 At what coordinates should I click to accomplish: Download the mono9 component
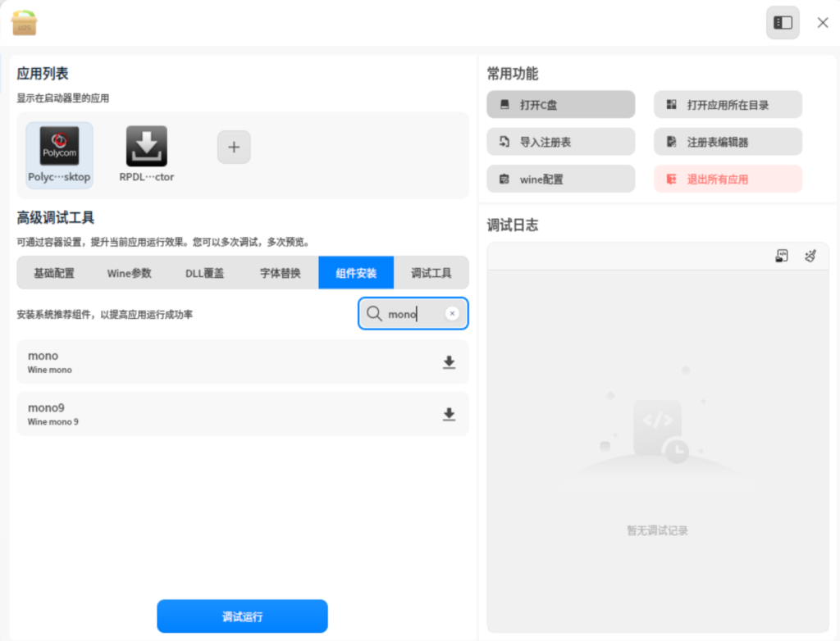[x=449, y=414]
